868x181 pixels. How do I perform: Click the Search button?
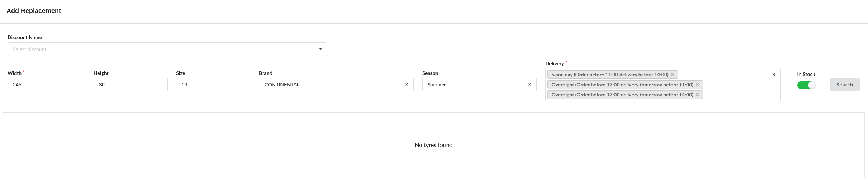844,85
